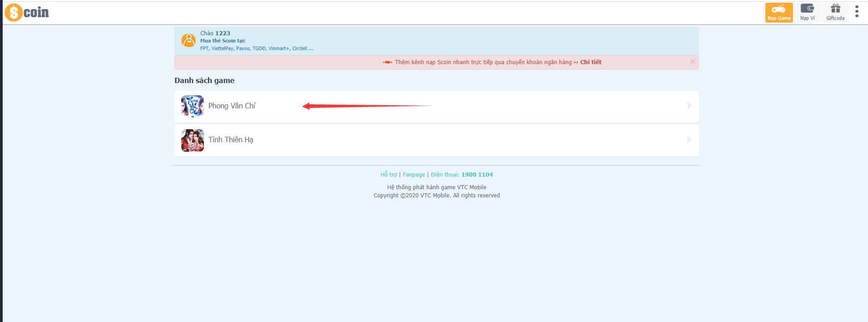Select the Tình Thiên Hạ game name

pos(231,140)
